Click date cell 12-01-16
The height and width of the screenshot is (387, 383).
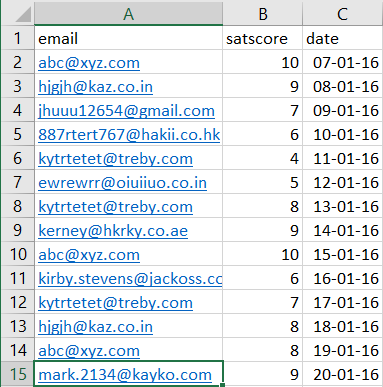click(342, 182)
